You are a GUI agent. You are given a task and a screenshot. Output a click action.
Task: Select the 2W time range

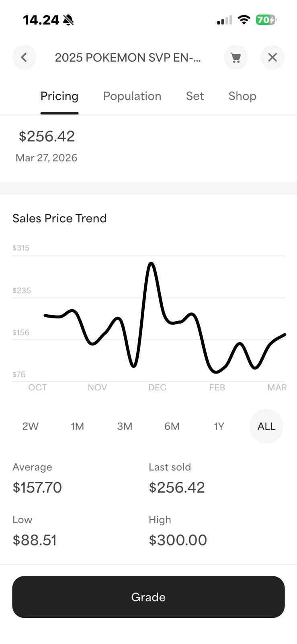(x=31, y=426)
